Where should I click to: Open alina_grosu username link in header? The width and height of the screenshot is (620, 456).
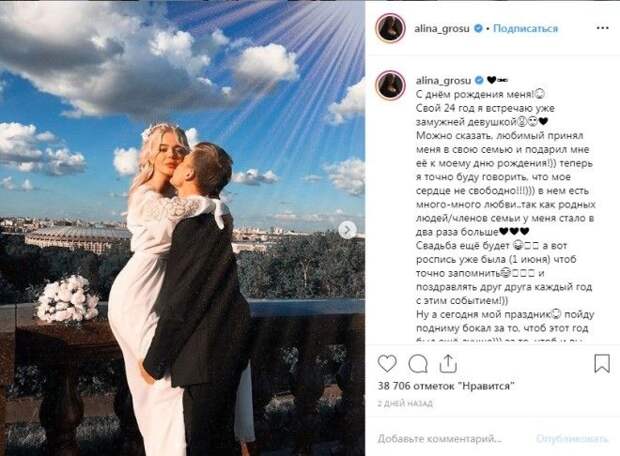(x=442, y=29)
